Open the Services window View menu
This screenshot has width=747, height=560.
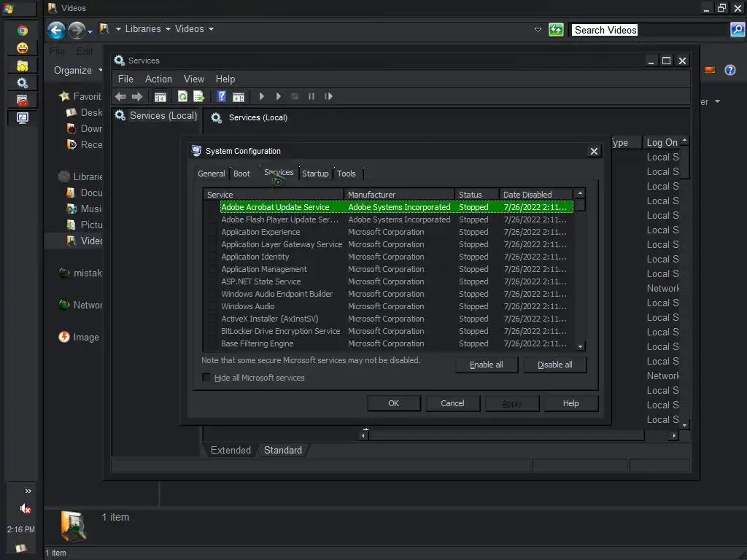tap(194, 79)
